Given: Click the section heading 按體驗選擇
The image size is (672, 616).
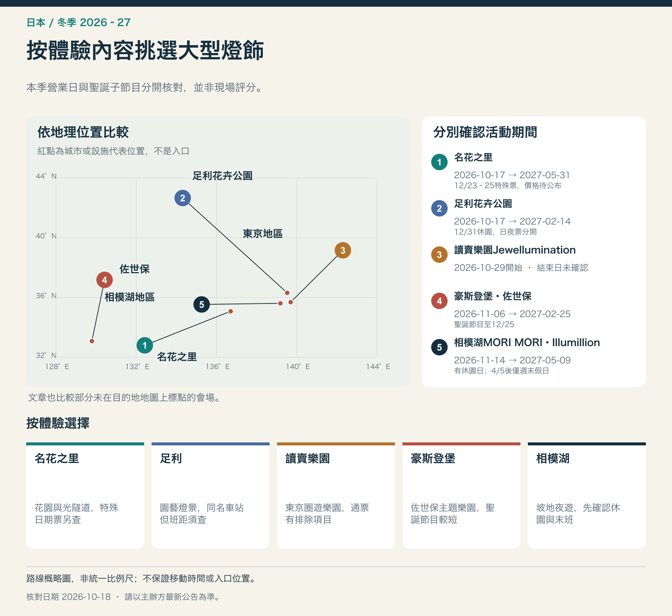Looking at the screenshot, I should [x=58, y=423].
